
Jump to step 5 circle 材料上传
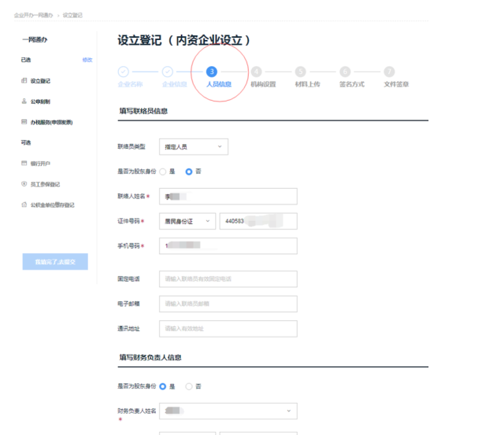pyautogui.click(x=301, y=72)
